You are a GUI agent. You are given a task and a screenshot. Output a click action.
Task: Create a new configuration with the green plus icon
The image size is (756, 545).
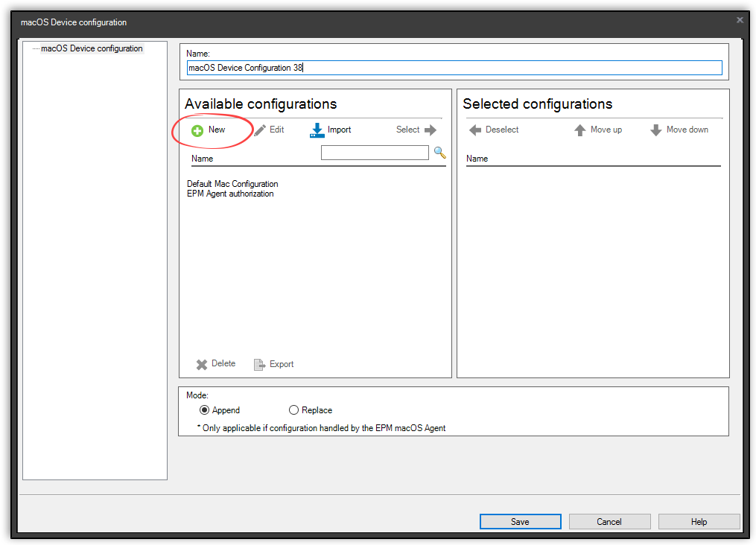point(197,130)
